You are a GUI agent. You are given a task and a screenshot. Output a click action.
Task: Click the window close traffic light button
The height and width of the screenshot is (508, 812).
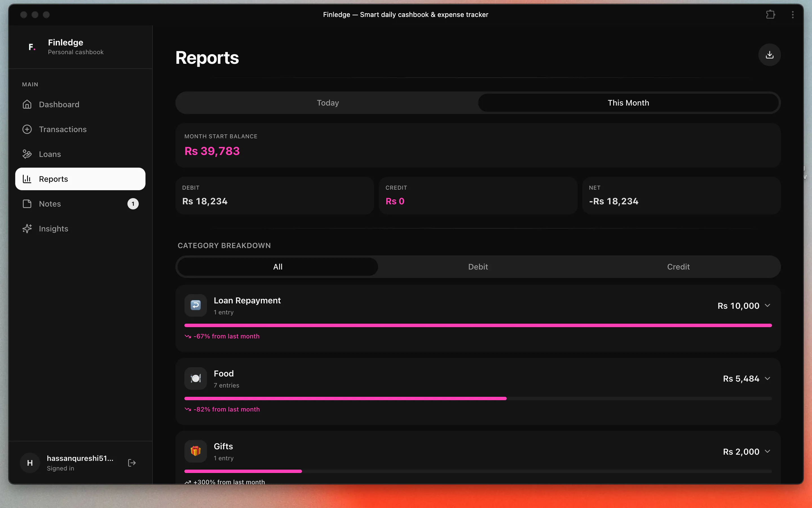tap(23, 14)
